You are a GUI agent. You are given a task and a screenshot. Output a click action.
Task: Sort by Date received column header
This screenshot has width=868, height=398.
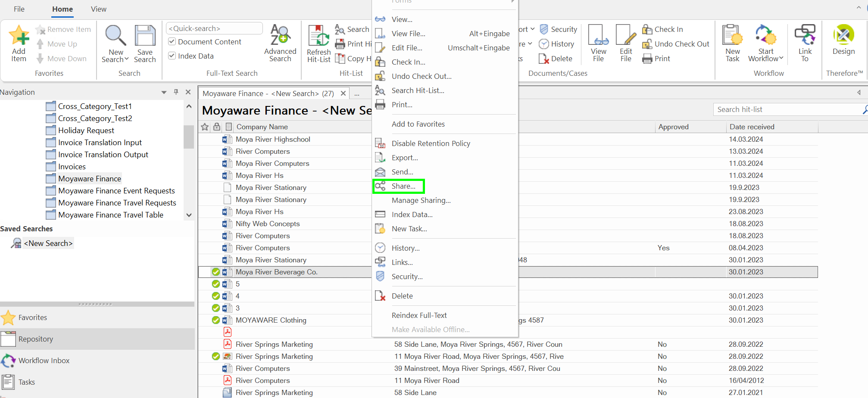pos(752,127)
